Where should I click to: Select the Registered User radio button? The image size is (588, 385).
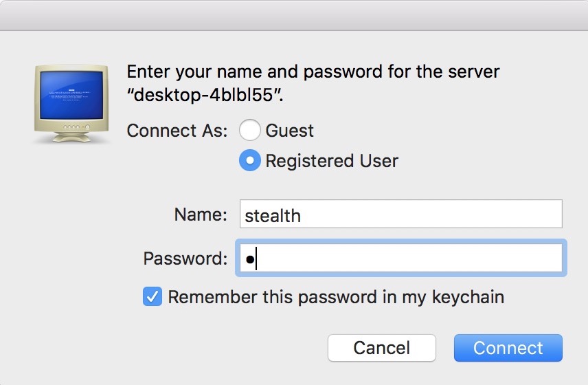[x=250, y=160]
